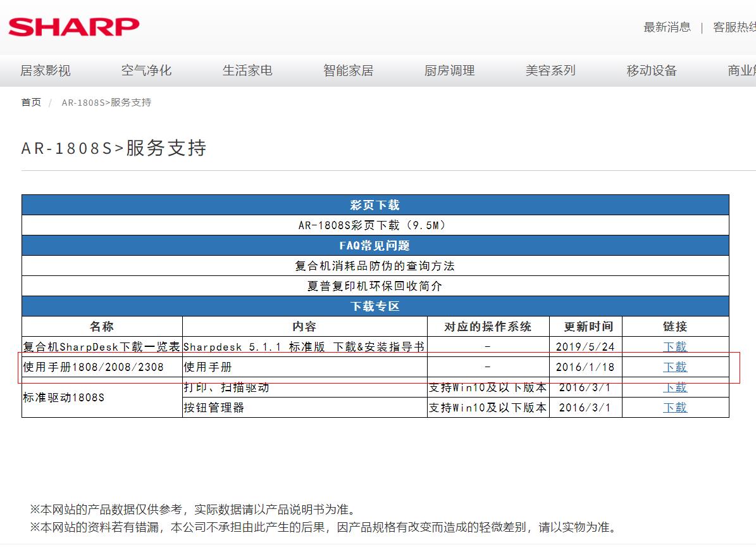756x552 pixels.
Task: Go to 移动设备 category
Action: pyautogui.click(x=652, y=71)
